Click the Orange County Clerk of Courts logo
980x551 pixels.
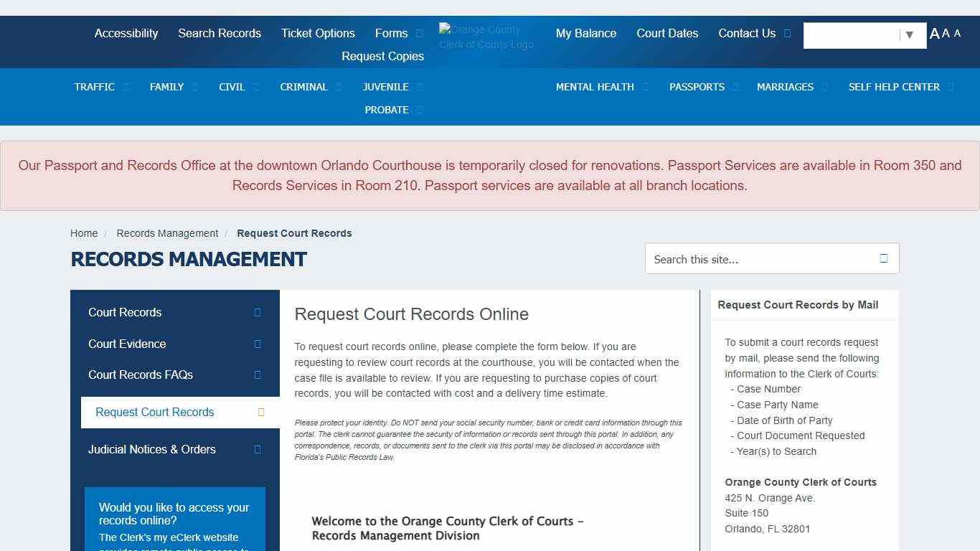486,37
